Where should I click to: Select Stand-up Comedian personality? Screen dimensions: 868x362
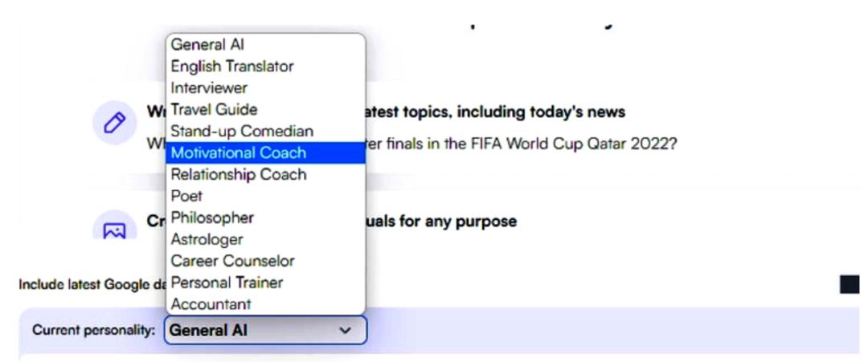click(242, 132)
